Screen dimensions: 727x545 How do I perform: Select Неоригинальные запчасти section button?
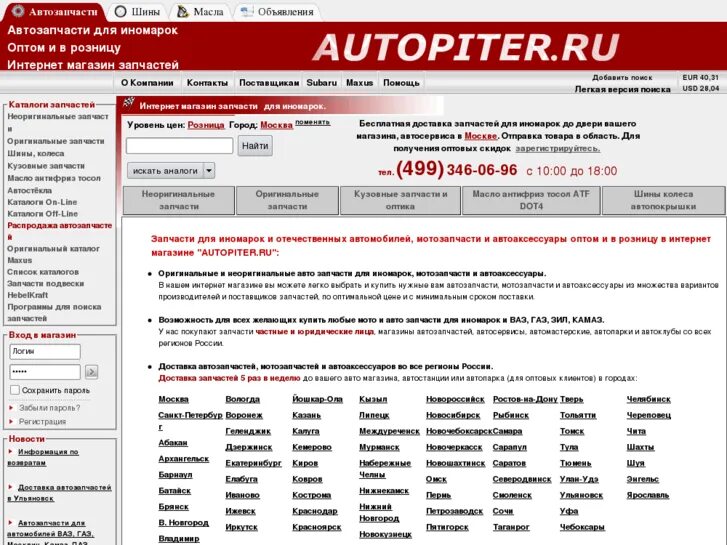tap(179, 200)
